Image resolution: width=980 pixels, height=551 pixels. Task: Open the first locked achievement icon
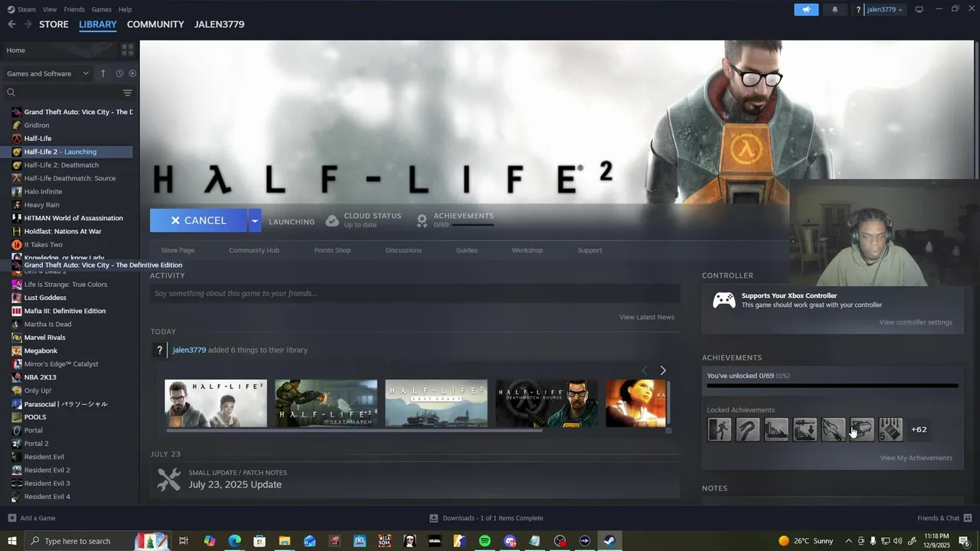[x=720, y=429]
